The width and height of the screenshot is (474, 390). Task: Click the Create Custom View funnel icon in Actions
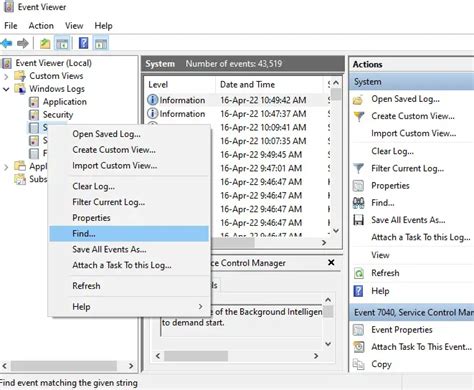(x=359, y=116)
